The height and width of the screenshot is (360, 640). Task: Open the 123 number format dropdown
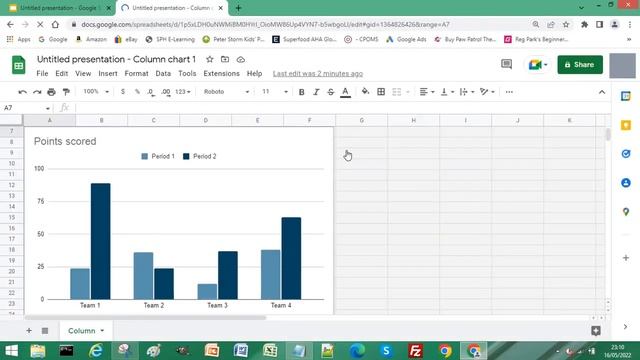(x=183, y=92)
